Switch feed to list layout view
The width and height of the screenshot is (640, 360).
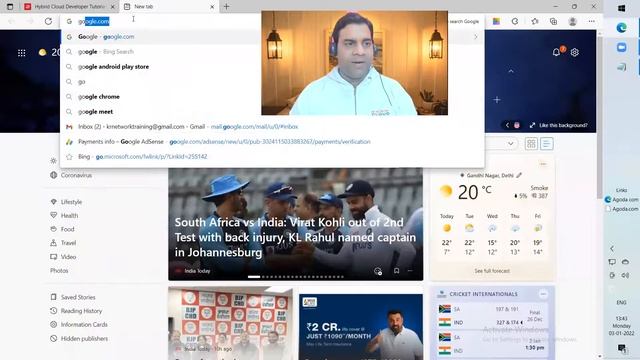547,144
